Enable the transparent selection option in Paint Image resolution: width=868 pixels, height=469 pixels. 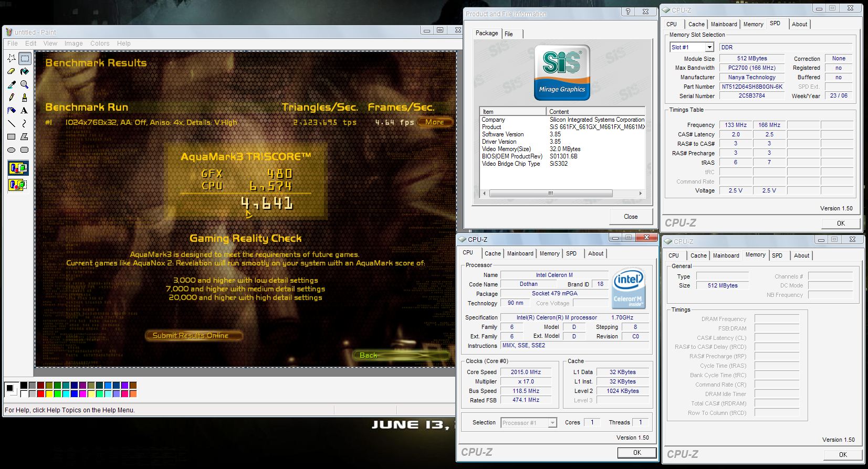click(18, 185)
